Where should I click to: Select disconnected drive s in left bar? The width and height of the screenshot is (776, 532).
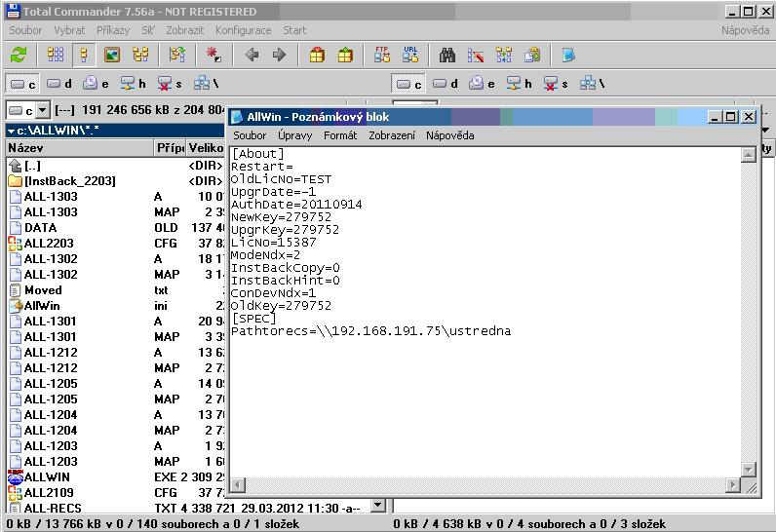[170, 84]
